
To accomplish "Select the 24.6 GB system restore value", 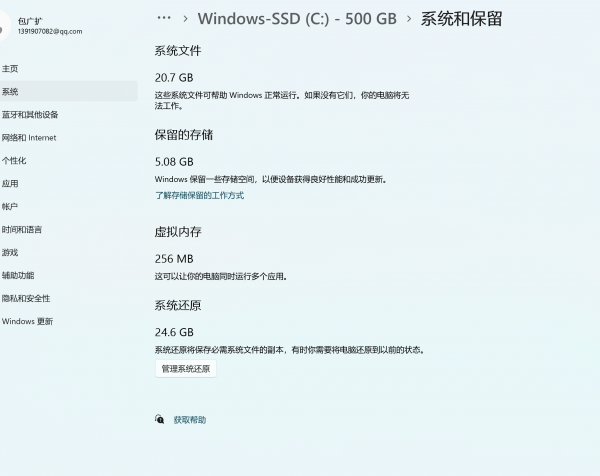I will pyautogui.click(x=174, y=332).
